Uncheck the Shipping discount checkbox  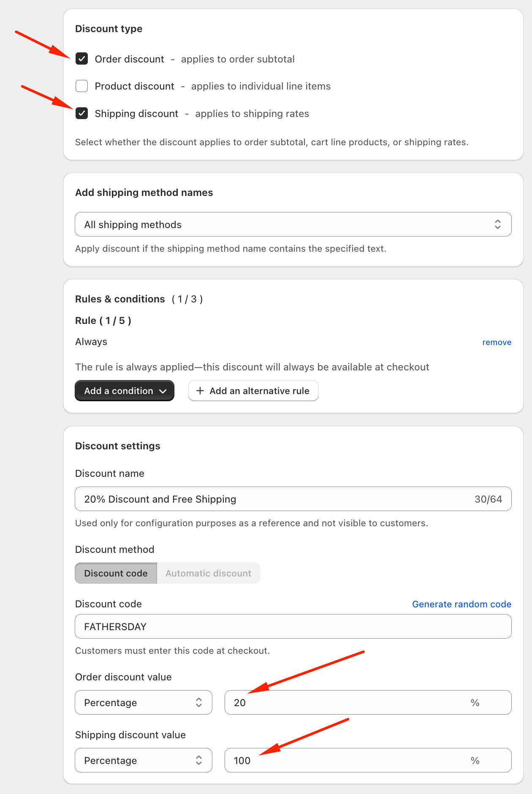pos(81,114)
